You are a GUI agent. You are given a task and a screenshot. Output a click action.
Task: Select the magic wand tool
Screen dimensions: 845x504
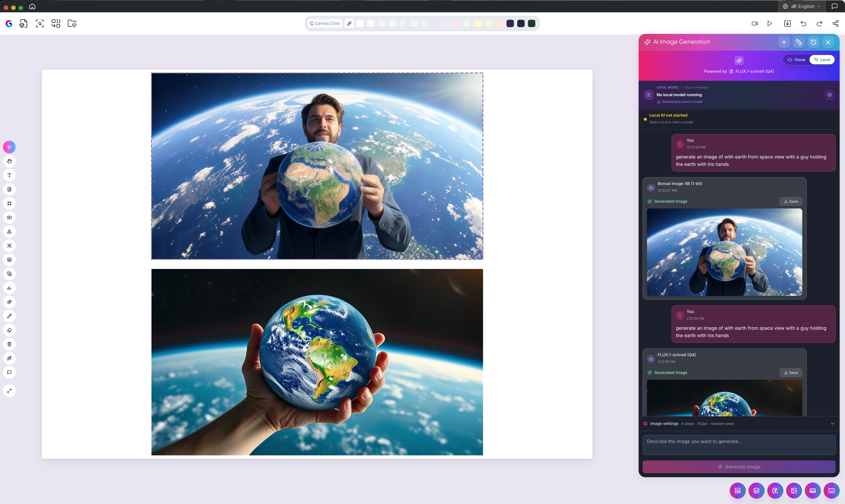coord(10,359)
